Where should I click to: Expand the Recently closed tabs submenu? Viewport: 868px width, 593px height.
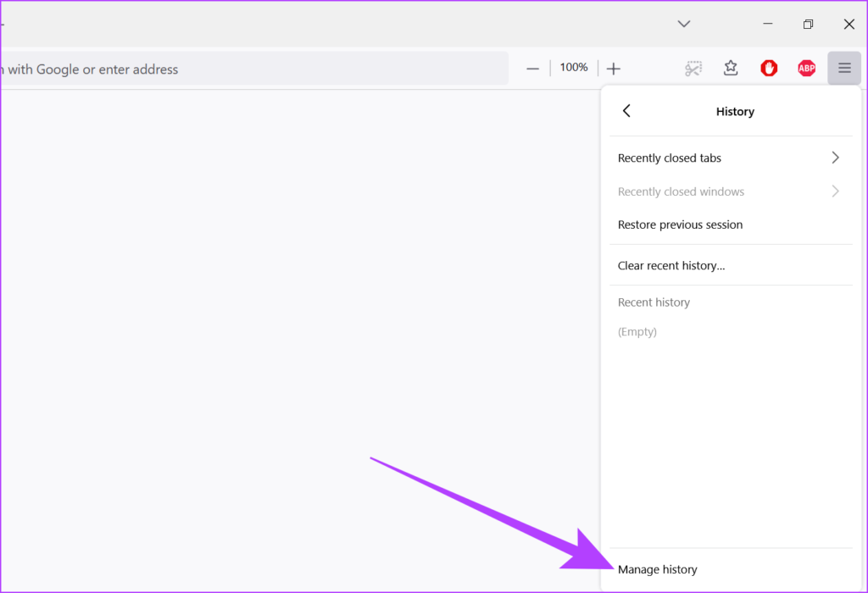tap(835, 157)
